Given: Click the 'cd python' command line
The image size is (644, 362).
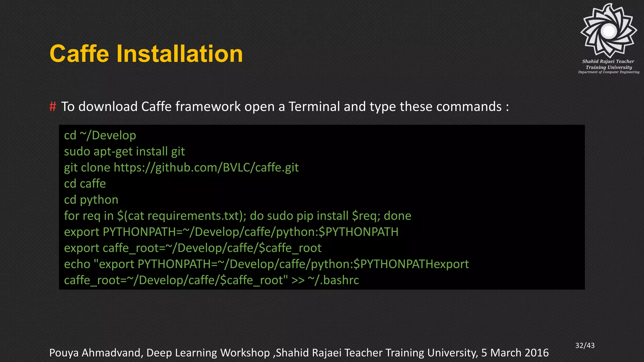Looking at the screenshot, I should tap(91, 200).
